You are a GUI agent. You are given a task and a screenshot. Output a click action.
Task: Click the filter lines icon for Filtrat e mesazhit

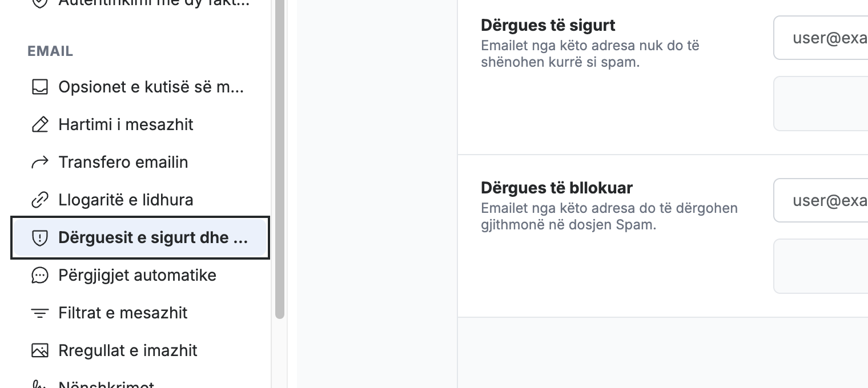pyautogui.click(x=39, y=313)
